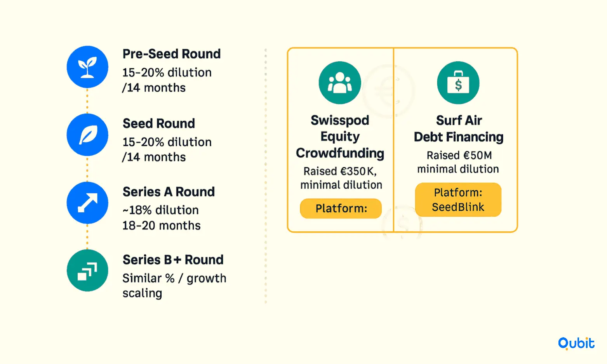Click the ~18% dilution 18-20 months text

tap(162, 218)
